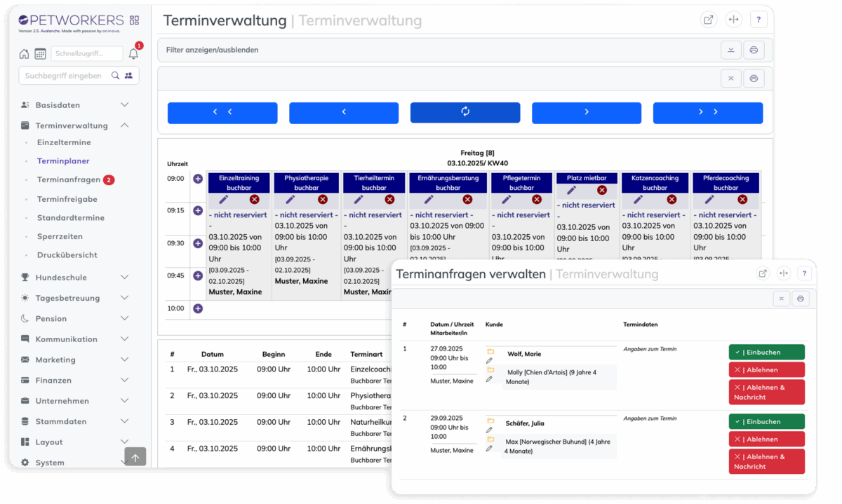Open the calendar icon next to home
This screenshot has width=842, height=504.
pyautogui.click(x=40, y=54)
